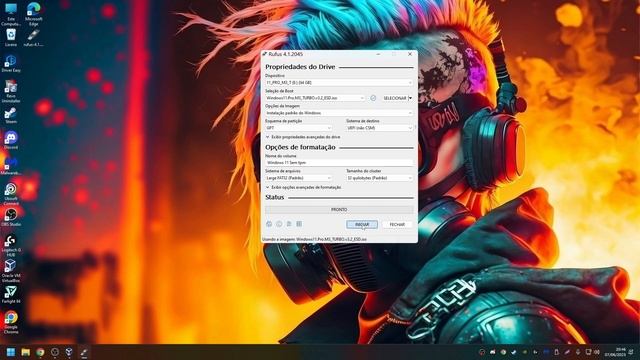The width and height of the screenshot is (640, 360).
Task: Open the OBS Studio desktop icon
Action: pyautogui.click(x=11, y=217)
